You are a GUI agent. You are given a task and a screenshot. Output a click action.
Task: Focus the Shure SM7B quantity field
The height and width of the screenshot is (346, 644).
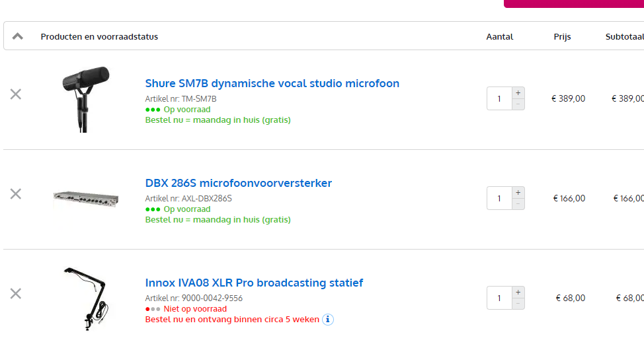pos(499,99)
